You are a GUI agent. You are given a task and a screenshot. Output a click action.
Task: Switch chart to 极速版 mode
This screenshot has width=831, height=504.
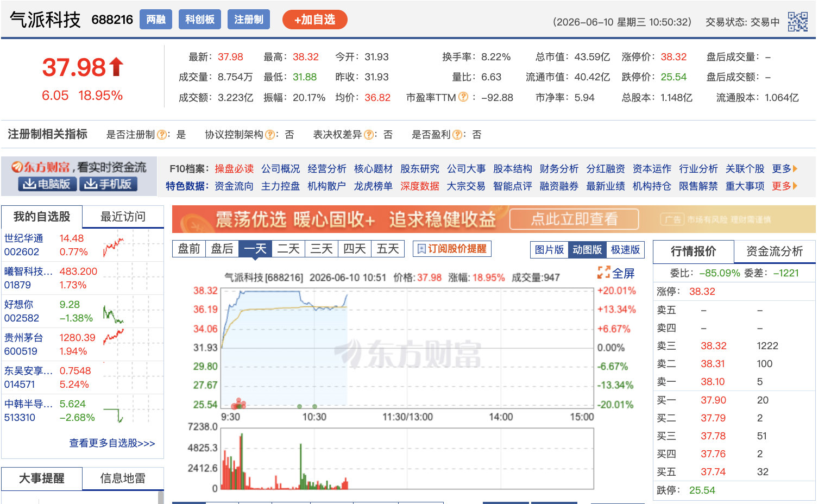[625, 250]
